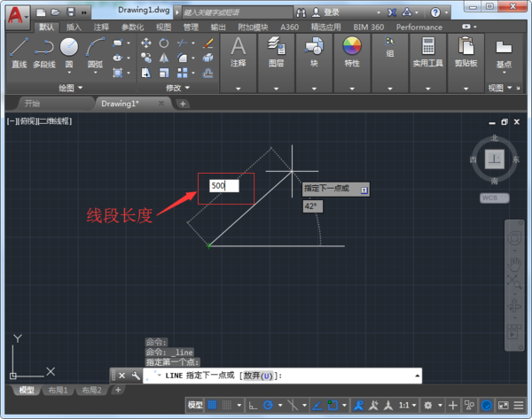Open the annotation scale 1:1 dropdown
This screenshot has height=419, width=532.
[x=407, y=405]
